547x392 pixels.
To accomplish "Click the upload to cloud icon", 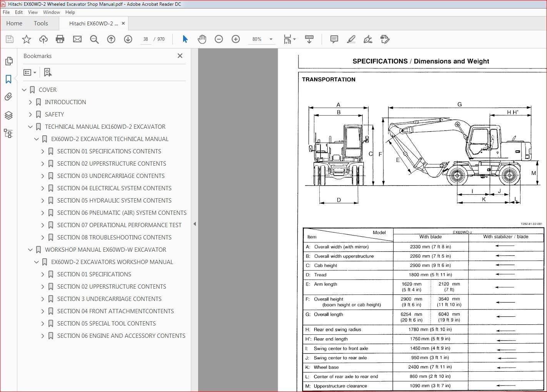I will tap(43, 39).
